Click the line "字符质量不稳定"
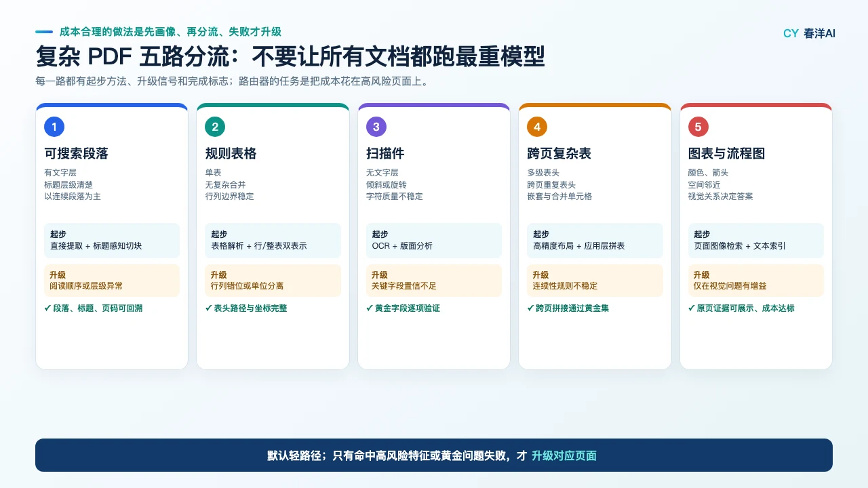 (394, 197)
